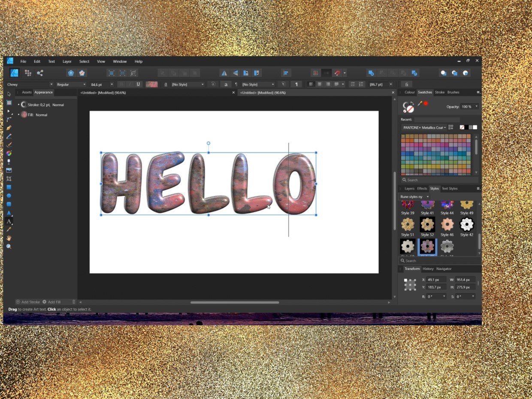Select the Node tool
532x399 pixels.
pyautogui.click(x=9, y=111)
